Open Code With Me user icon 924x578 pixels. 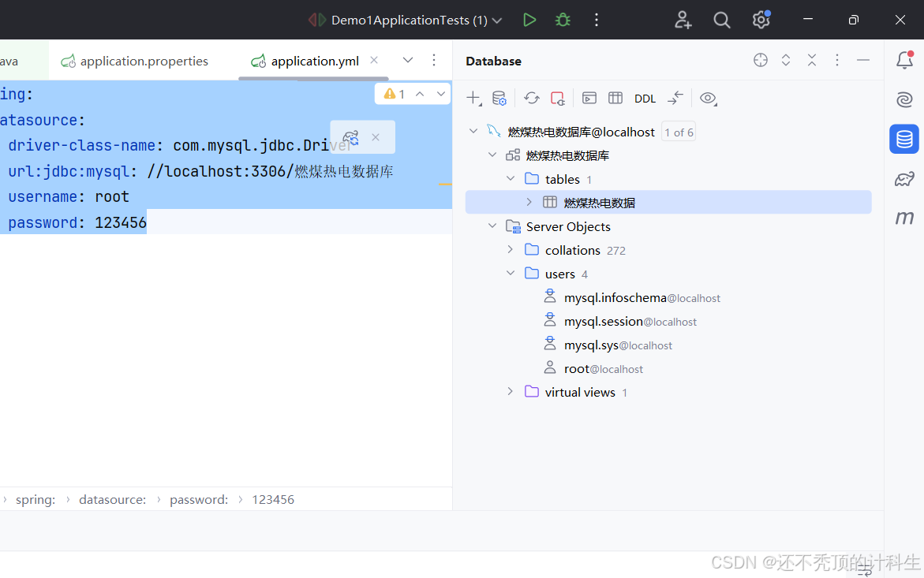[683, 20]
